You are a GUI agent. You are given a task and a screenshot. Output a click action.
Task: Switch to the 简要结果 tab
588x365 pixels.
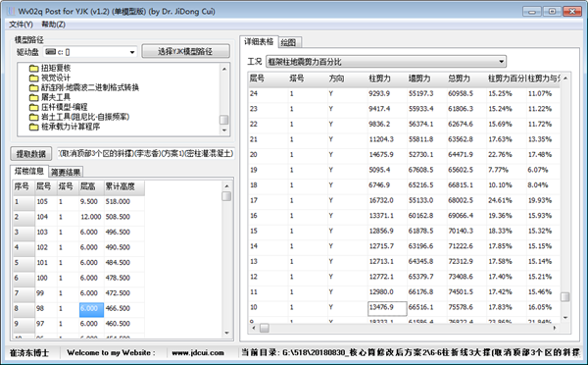(66, 172)
